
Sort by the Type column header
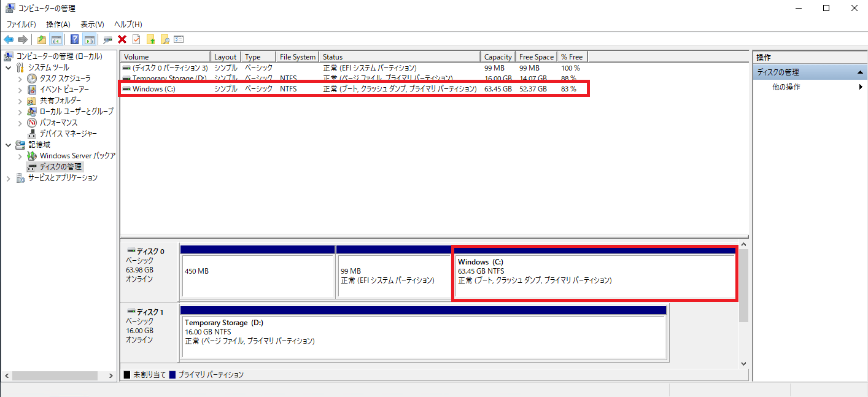point(258,56)
